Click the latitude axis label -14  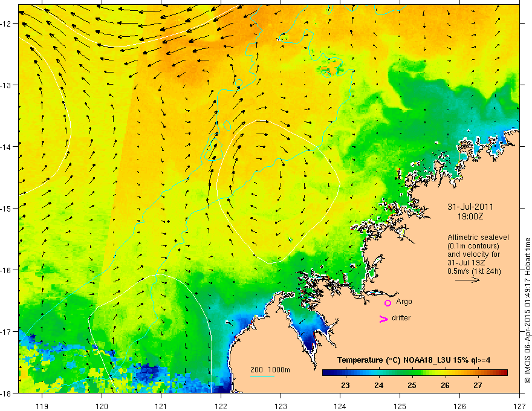(x=7, y=146)
